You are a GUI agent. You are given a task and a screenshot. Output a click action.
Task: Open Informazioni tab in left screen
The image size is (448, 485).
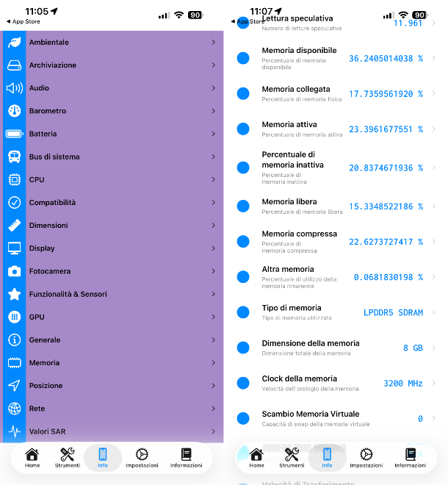(186, 458)
